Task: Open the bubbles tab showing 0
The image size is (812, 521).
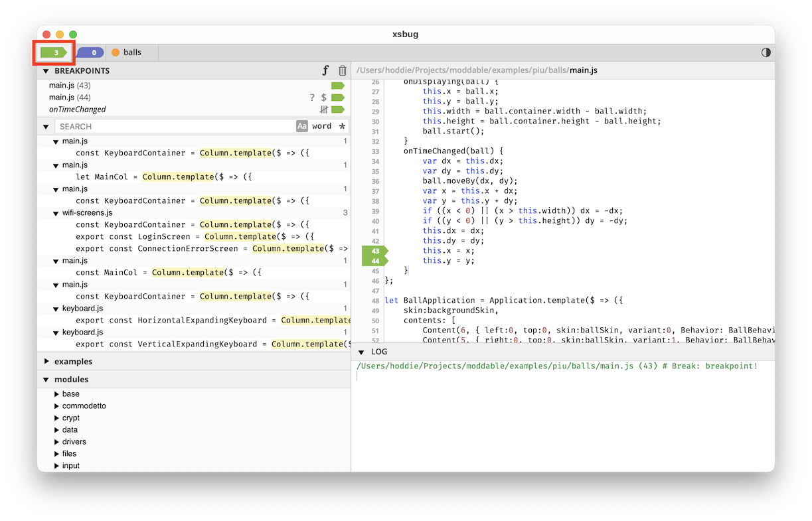Action: [x=90, y=52]
